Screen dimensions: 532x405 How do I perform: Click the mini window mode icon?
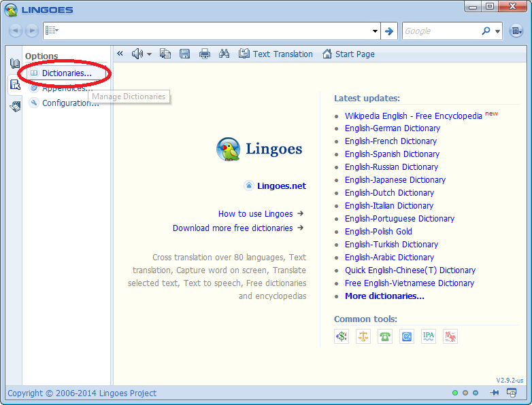pos(512,393)
